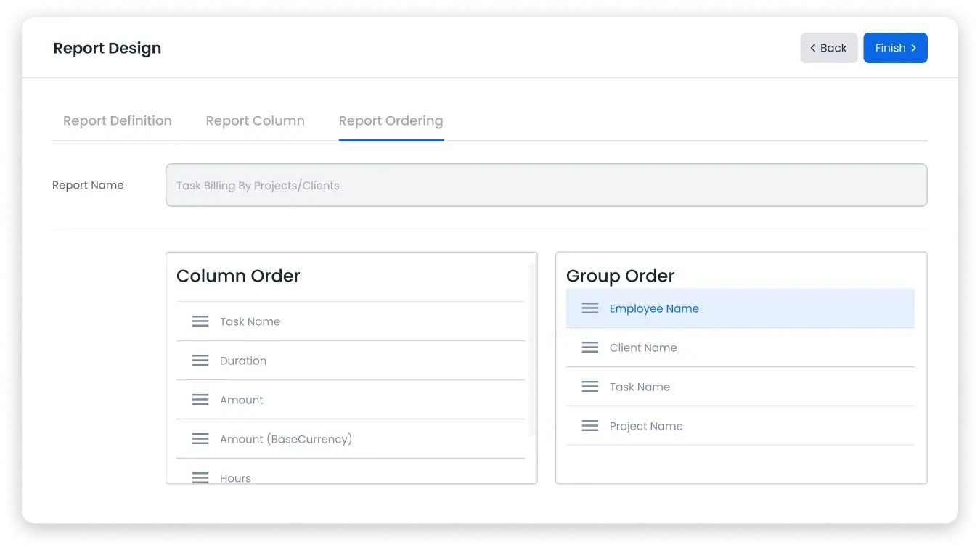Open the Report Column tab
Image resolution: width=980 pixels, height=550 pixels.
tap(255, 121)
